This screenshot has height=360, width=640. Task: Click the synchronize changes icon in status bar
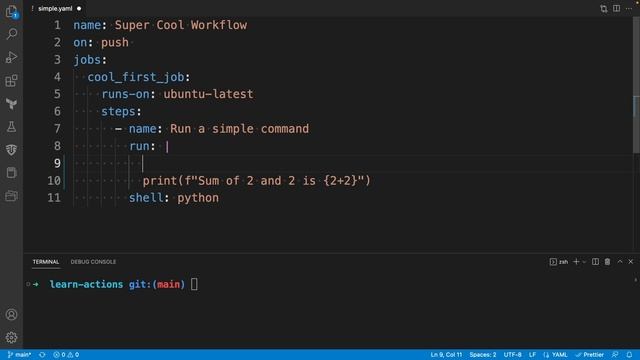click(x=42, y=355)
